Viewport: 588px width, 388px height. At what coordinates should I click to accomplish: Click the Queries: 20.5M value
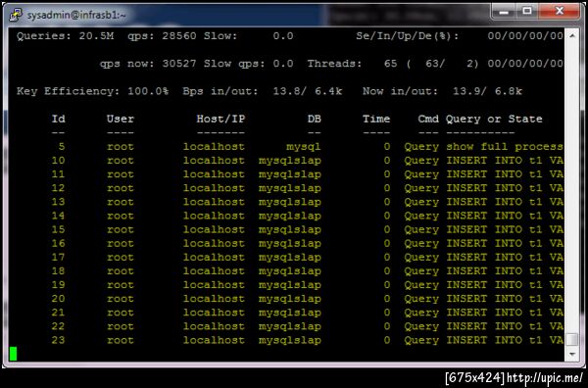coord(66,36)
